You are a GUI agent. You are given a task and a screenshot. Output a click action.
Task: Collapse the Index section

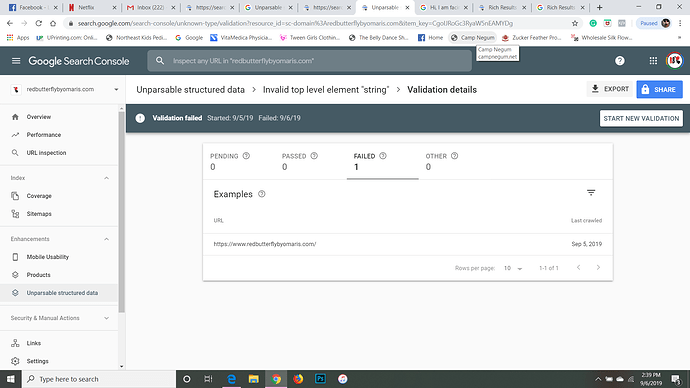[106, 178]
